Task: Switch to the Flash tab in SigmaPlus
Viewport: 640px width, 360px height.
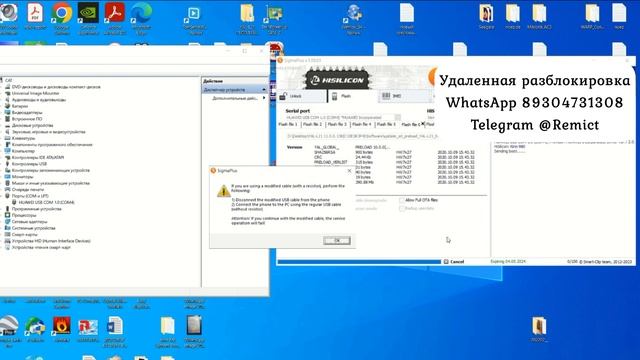Action: pos(353,96)
